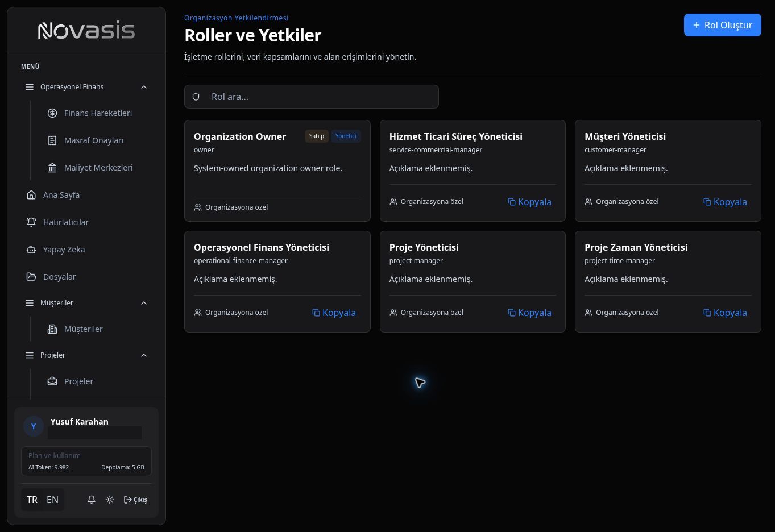775x532 pixels.
Task: Open notifications bell in user panel
Action: click(x=92, y=500)
